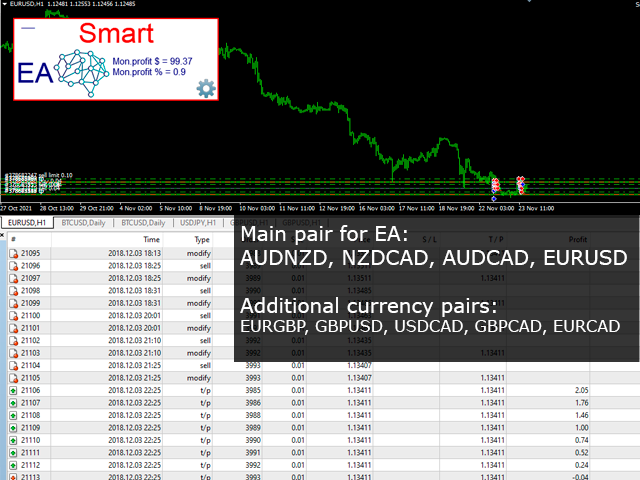
Task: Click the take-profit icon for row 21106
Action: pos(13,391)
